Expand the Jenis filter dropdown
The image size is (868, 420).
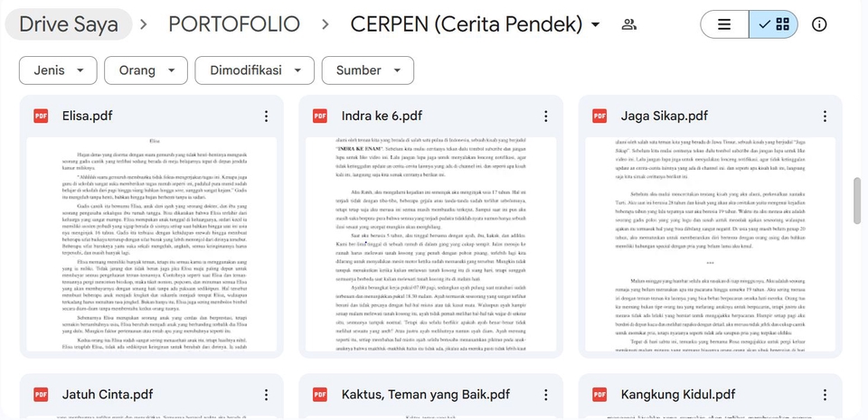pyautogui.click(x=58, y=70)
